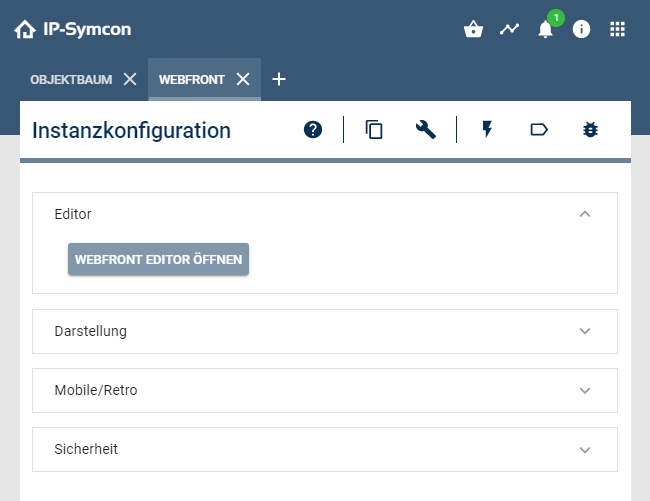Click the bug debug icon
The width and height of the screenshot is (650, 501).
(x=590, y=129)
